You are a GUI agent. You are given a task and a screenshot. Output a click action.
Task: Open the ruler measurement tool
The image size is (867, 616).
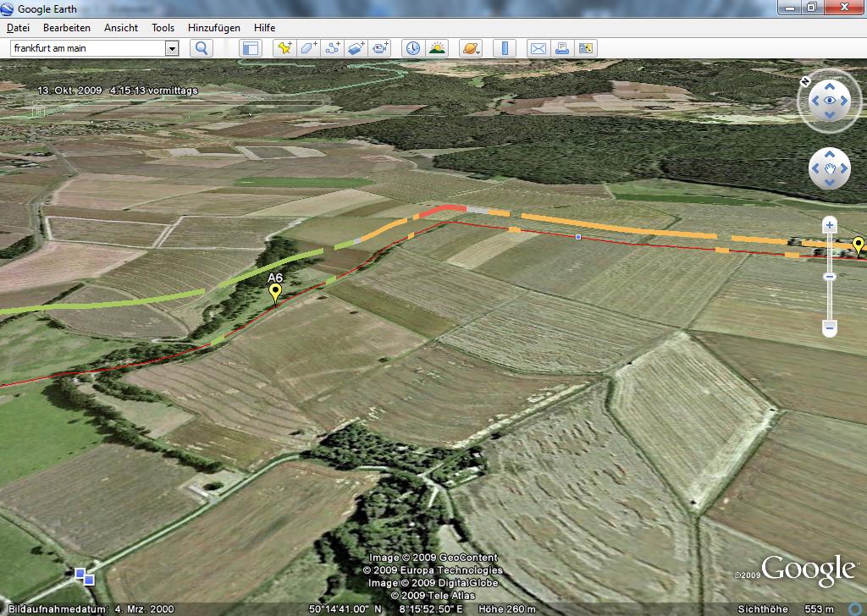click(x=505, y=48)
